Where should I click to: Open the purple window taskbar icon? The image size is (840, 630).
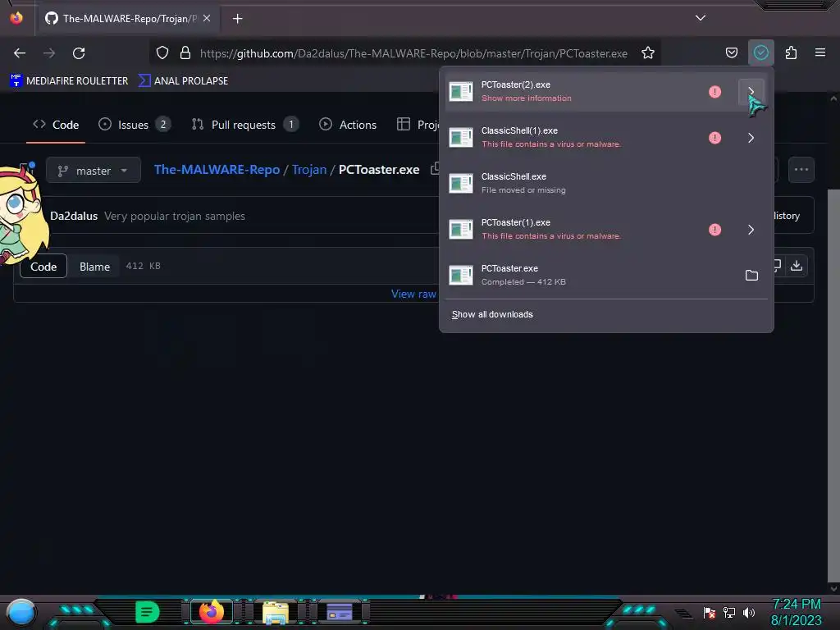click(x=340, y=612)
